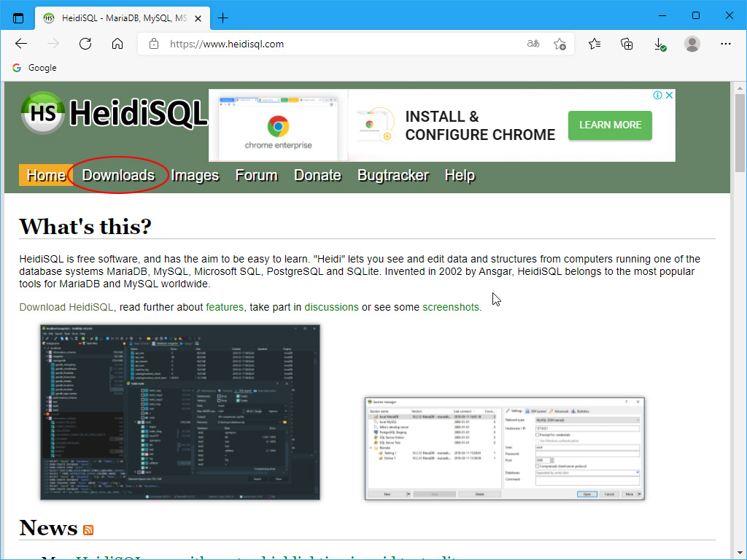The height and width of the screenshot is (560, 747).
Task: Click the HeidiSQL logo
Action: pyautogui.click(x=114, y=113)
